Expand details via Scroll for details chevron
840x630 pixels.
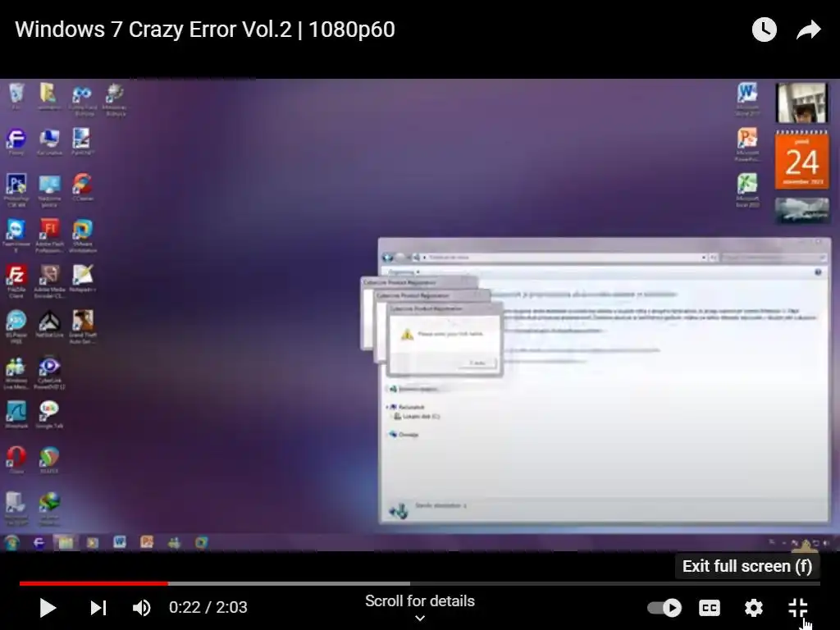tap(420, 619)
